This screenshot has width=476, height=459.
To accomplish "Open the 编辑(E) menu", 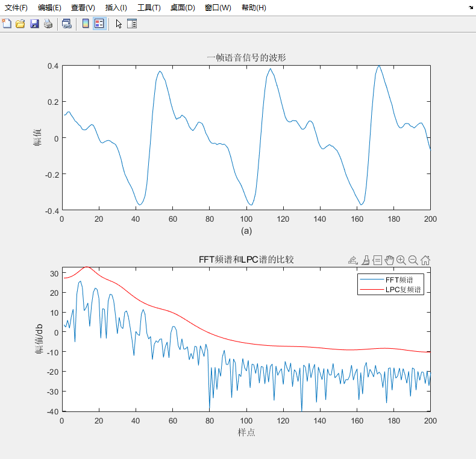I will pos(49,8).
